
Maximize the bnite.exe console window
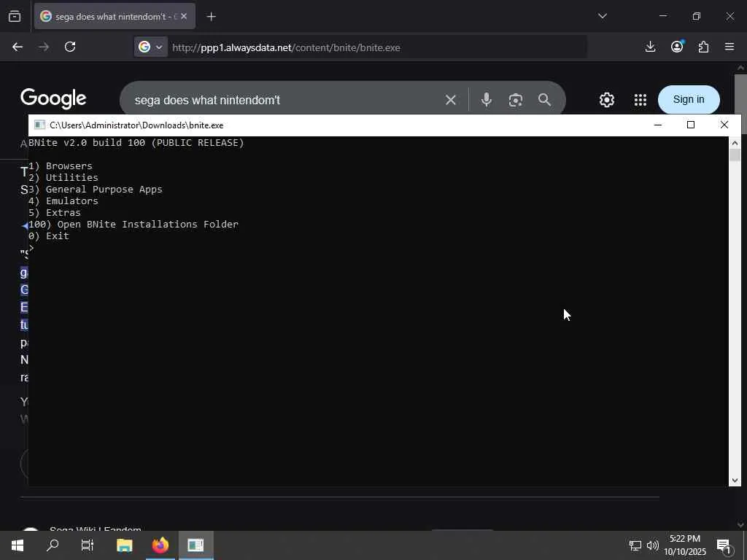(691, 125)
